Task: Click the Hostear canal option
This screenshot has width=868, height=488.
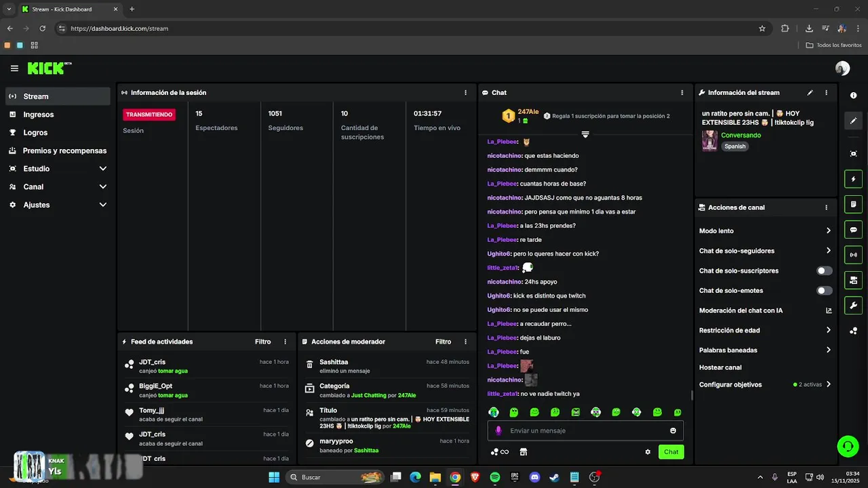Action: [x=720, y=367]
